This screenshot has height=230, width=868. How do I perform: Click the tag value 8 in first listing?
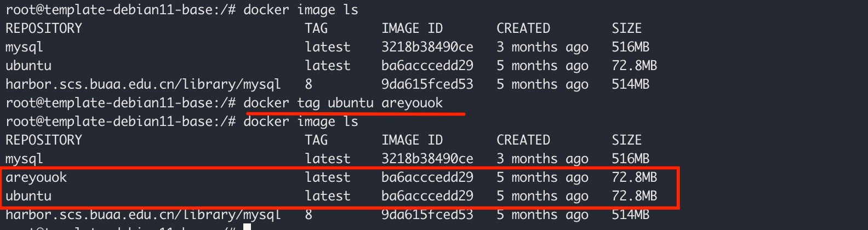point(309,84)
